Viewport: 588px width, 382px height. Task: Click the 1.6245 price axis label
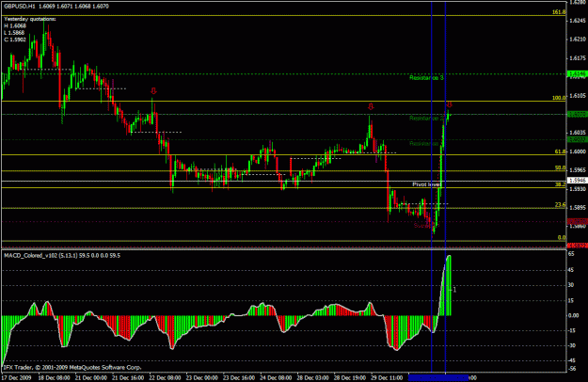click(578, 21)
